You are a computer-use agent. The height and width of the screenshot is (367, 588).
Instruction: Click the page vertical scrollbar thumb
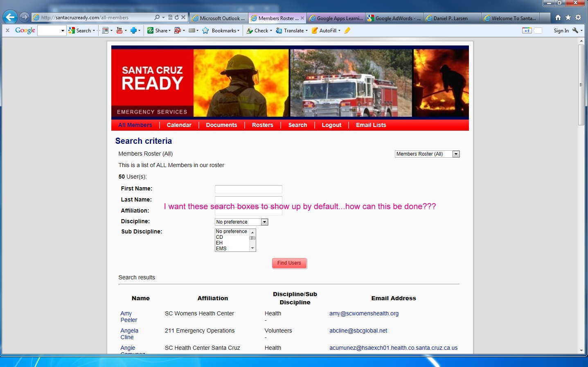click(581, 85)
